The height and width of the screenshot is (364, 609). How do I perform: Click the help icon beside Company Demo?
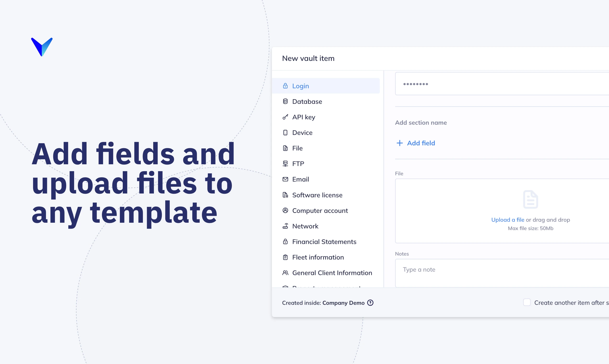coord(370,303)
